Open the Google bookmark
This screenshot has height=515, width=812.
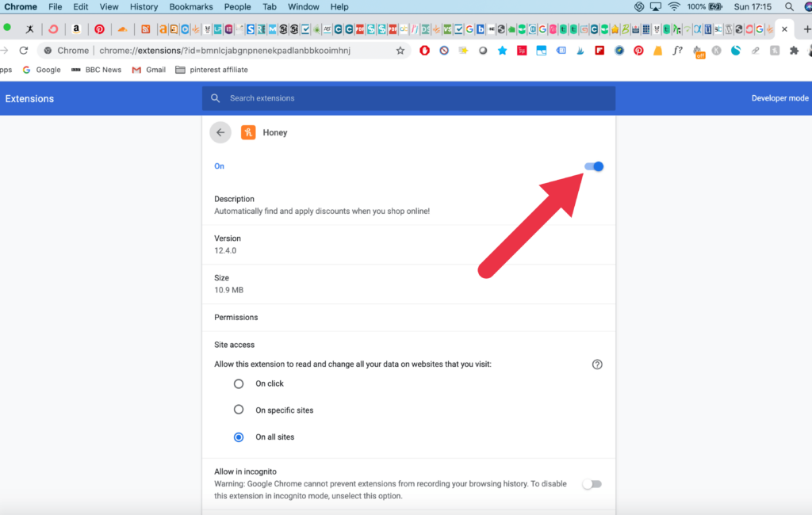click(41, 70)
